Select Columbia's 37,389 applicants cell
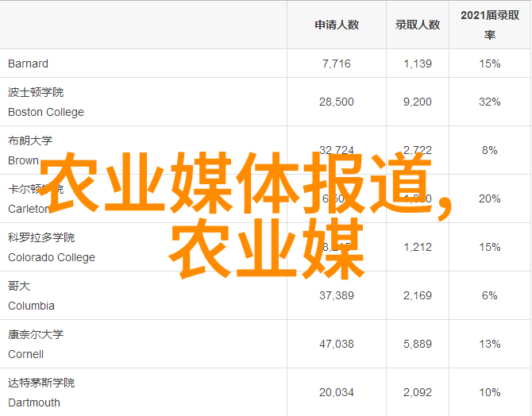 tap(337, 295)
